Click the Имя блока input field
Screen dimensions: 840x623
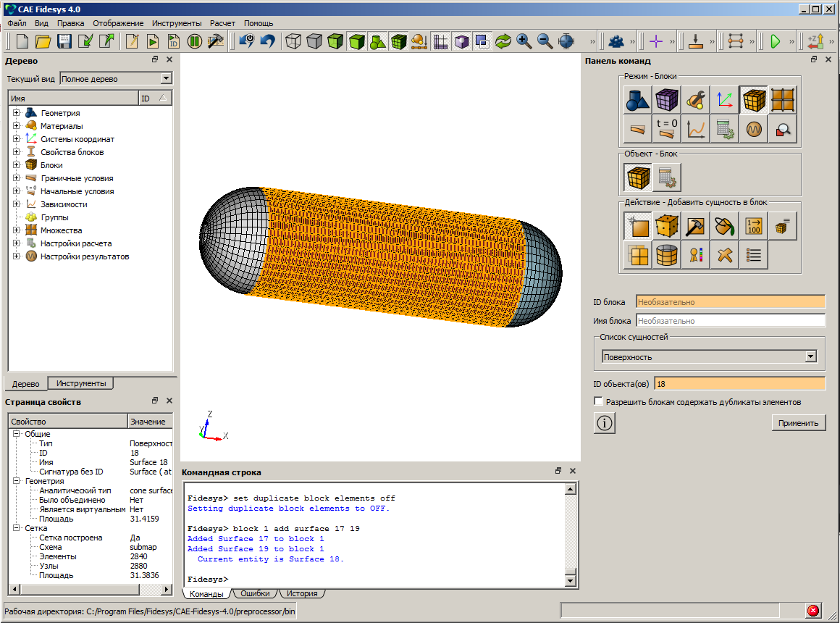point(731,321)
